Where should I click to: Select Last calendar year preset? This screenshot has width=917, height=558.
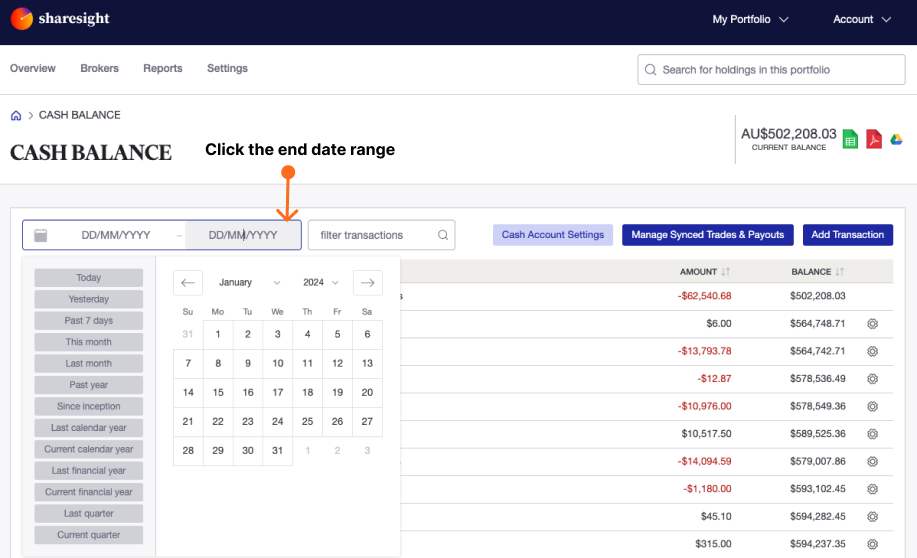click(88, 428)
